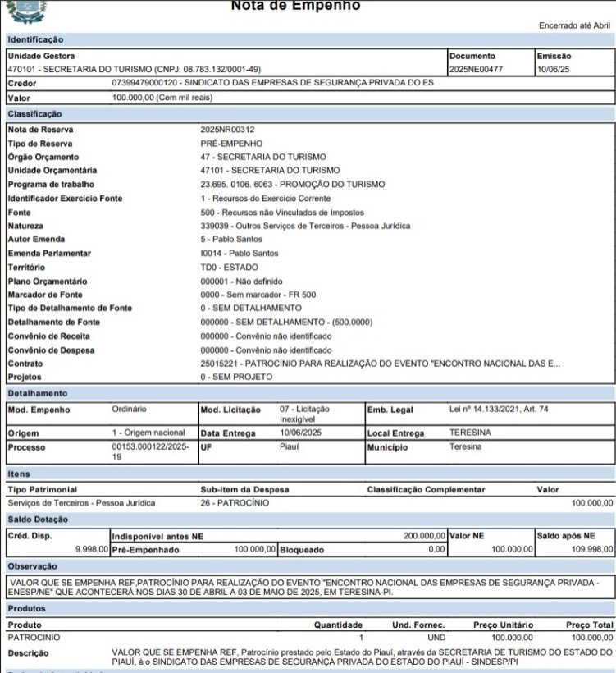Select Pré-Empenhado value 100.000,00
Screen dimensions: 616x673
(x=255, y=549)
